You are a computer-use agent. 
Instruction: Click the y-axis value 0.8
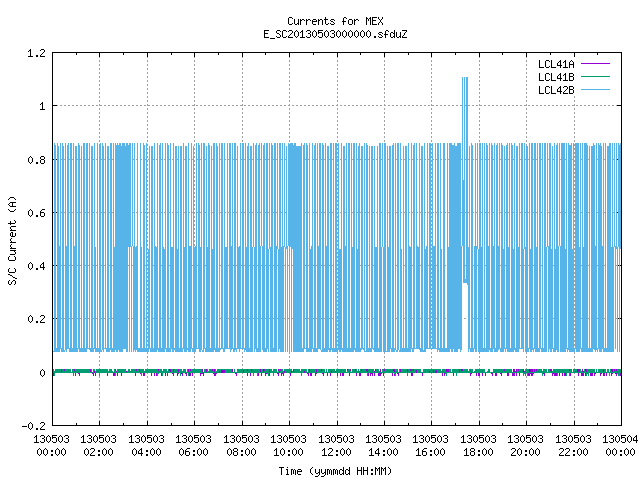[x=36, y=160]
